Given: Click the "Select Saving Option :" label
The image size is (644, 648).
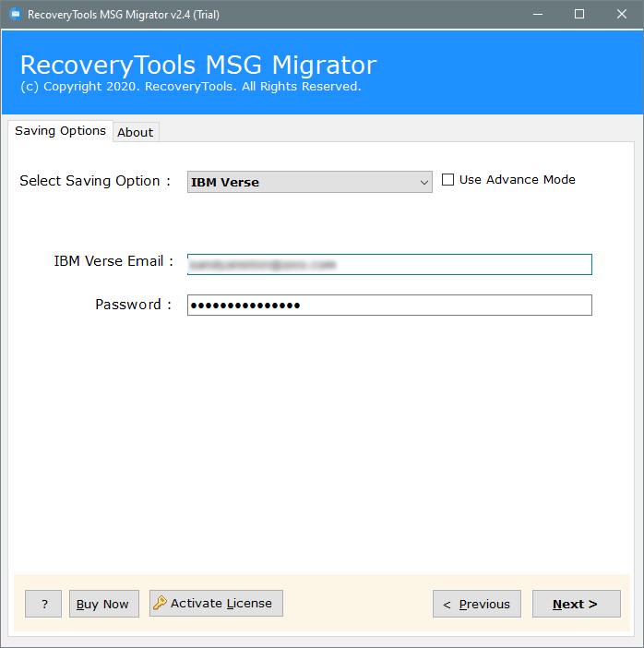Looking at the screenshot, I should [95, 181].
